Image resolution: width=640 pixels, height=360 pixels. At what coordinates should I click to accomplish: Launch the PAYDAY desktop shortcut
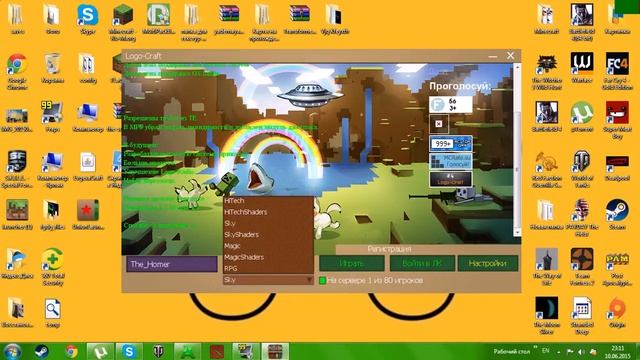tap(582, 218)
